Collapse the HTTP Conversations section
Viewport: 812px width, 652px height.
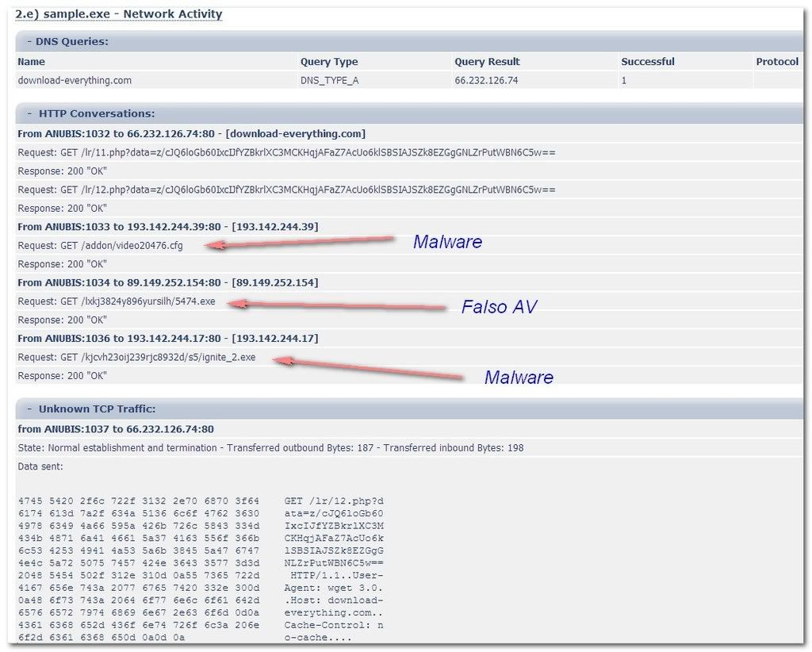coord(29,113)
